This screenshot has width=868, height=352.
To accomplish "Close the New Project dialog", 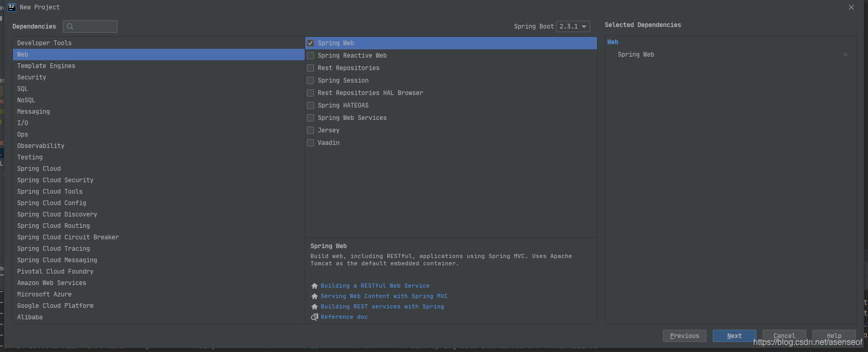I will click(851, 7).
